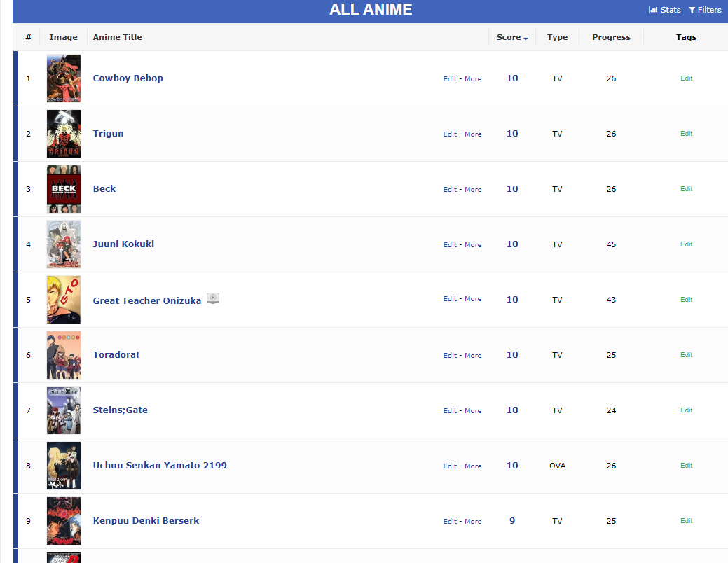Expand More details for Juuni Kokuki
This screenshot has width=728, height=563.
pyautogui.click(x=473, y=245)
